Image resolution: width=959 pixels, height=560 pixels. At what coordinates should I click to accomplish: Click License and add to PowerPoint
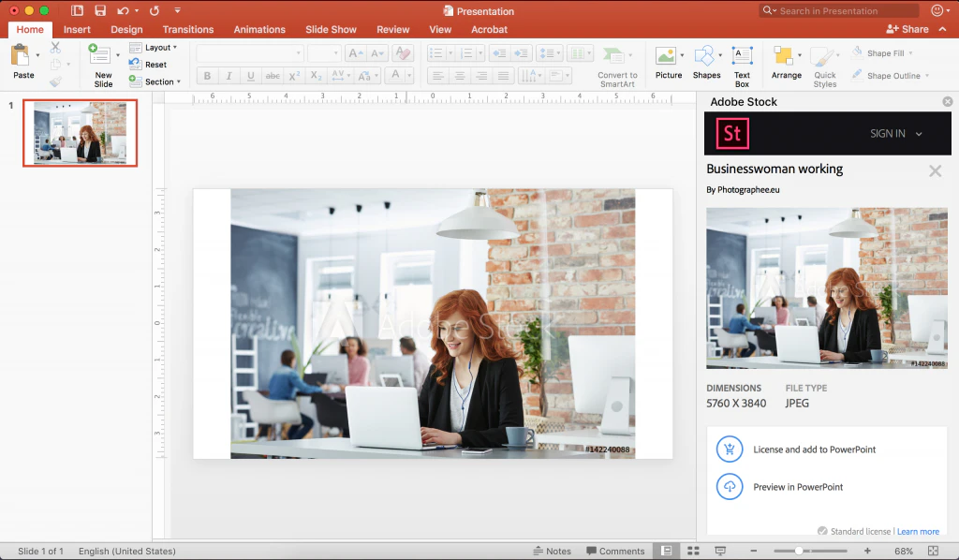pyautogui.click(x=814, y=449)
